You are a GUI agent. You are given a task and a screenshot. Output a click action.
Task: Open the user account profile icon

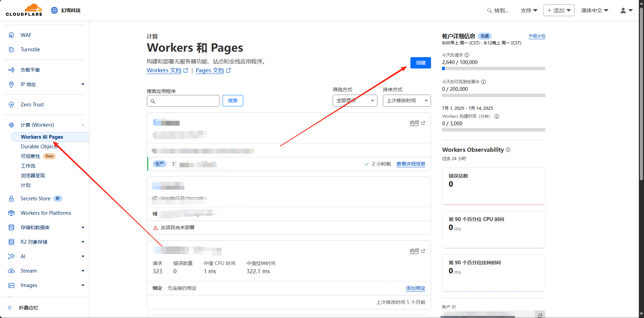[623, 10]
